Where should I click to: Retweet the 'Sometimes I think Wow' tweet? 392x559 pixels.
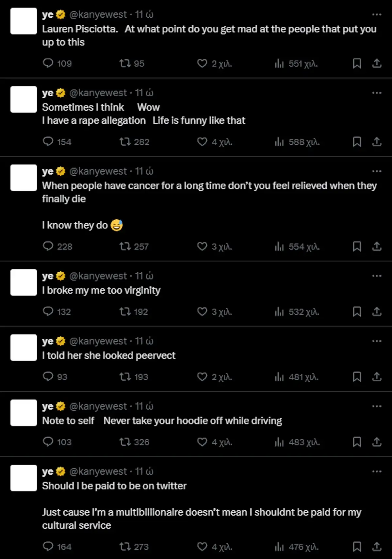(x=125, y=142)
